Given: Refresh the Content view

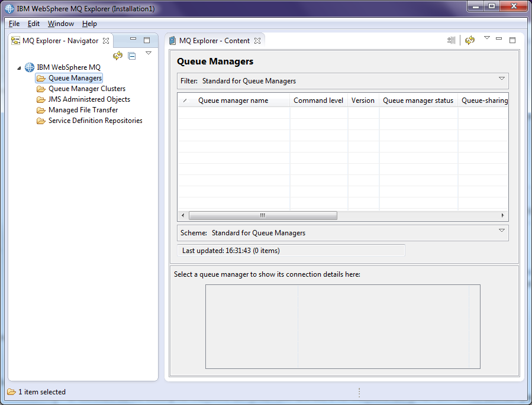Looking at the screenshot, I should [470, 40].
